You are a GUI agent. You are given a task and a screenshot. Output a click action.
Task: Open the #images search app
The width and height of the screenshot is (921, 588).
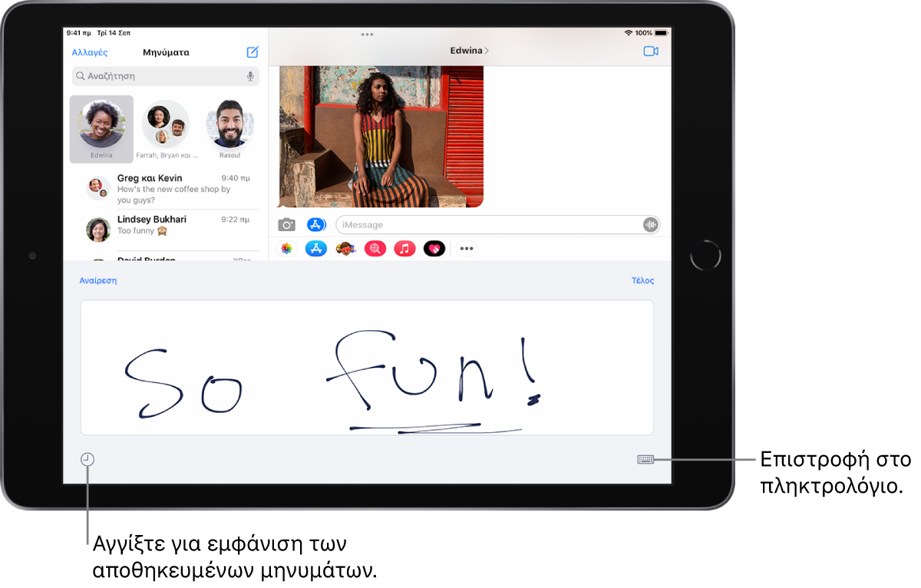click(x=375, y=249)
